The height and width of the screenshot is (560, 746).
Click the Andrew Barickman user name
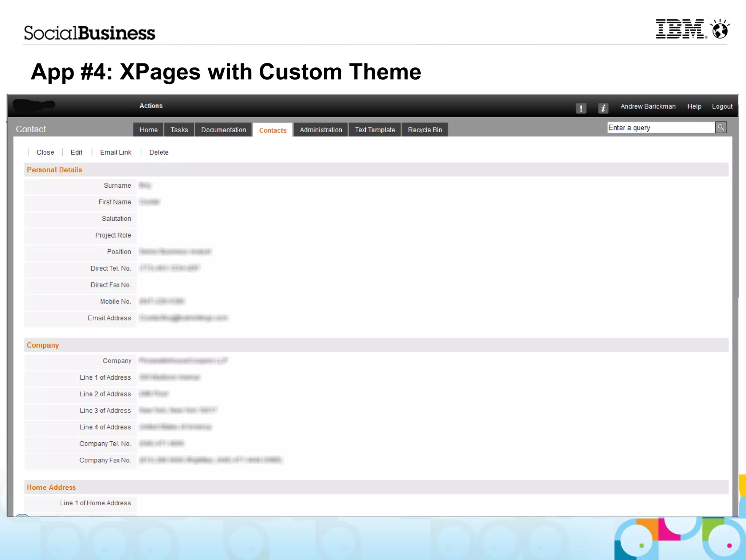pos(648,106)
